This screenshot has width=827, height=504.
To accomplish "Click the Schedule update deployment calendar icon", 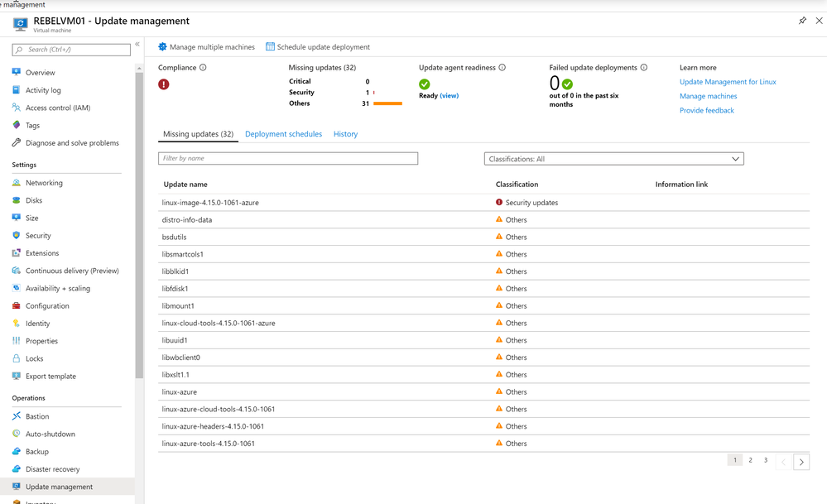I will tap(270, 46).
